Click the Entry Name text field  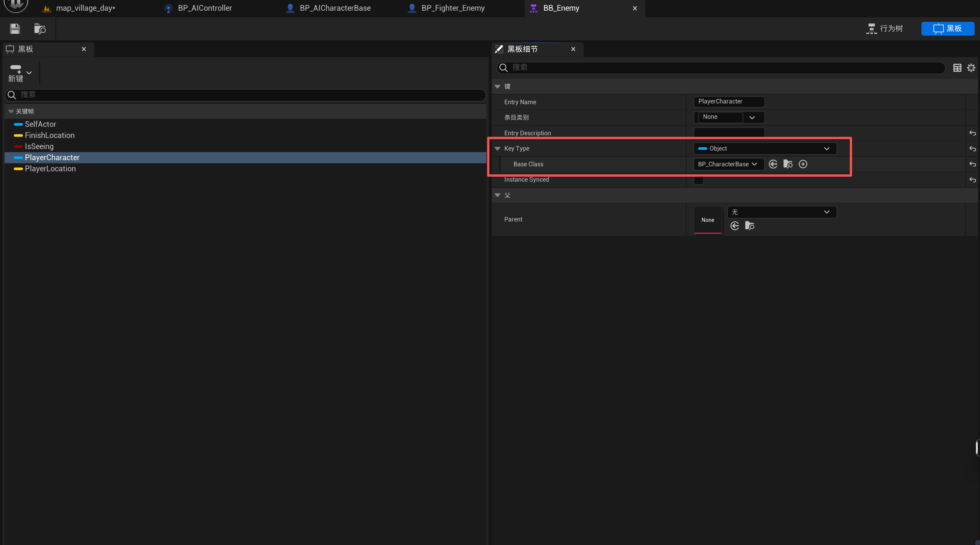point(728,102)
